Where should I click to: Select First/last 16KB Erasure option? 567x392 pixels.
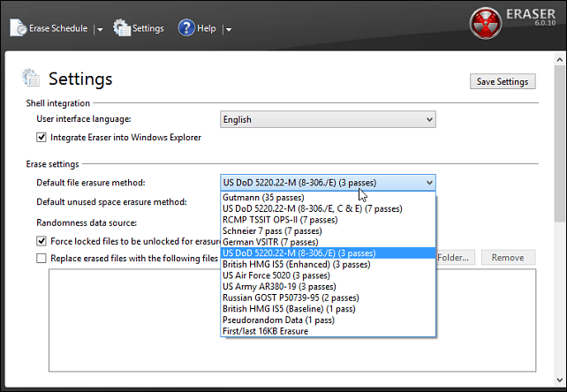point(328,331)
